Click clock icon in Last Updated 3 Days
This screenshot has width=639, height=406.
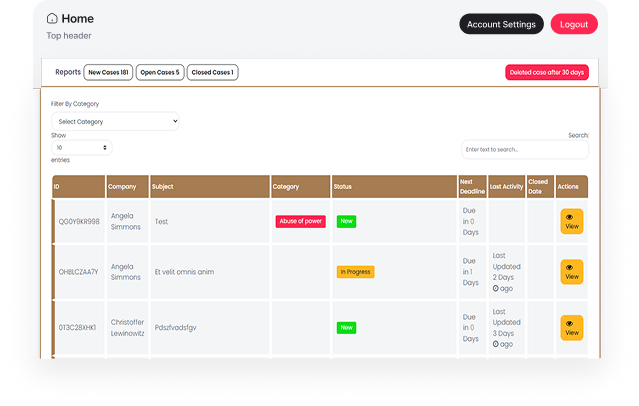coord(496,344)
